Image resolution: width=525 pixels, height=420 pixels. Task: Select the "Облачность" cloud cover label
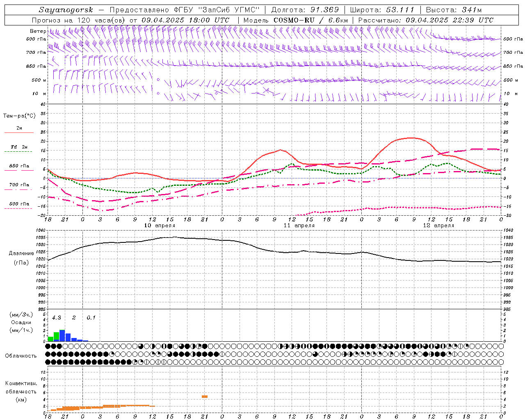[21, 356]
